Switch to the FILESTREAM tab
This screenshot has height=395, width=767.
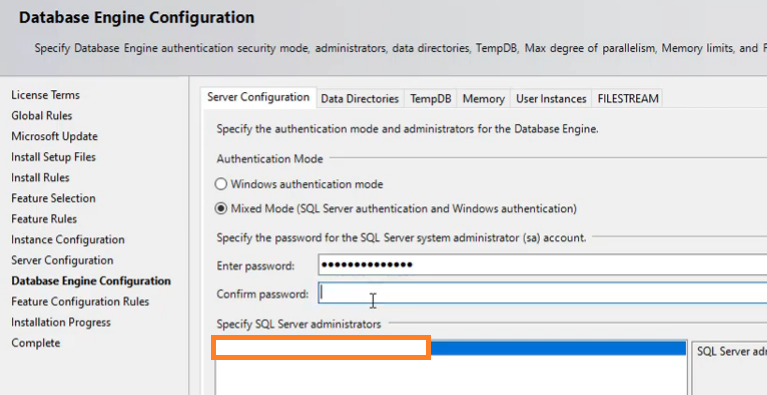tap(628, 99)
